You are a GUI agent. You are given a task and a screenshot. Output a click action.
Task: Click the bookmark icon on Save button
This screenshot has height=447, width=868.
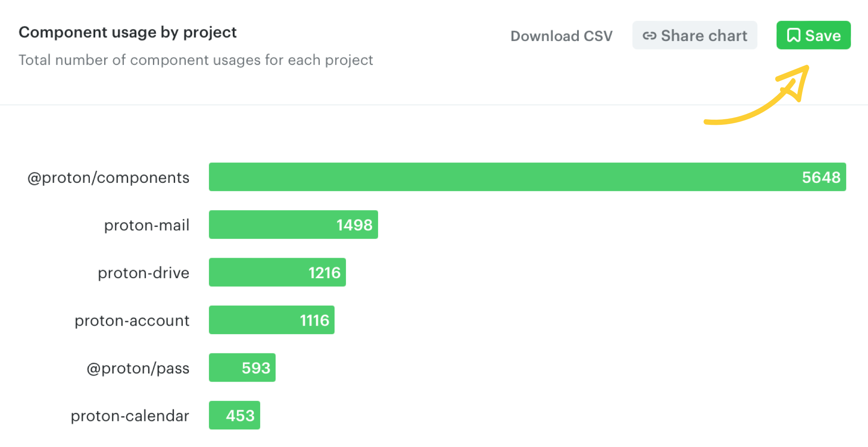click(x=793, y=35)
